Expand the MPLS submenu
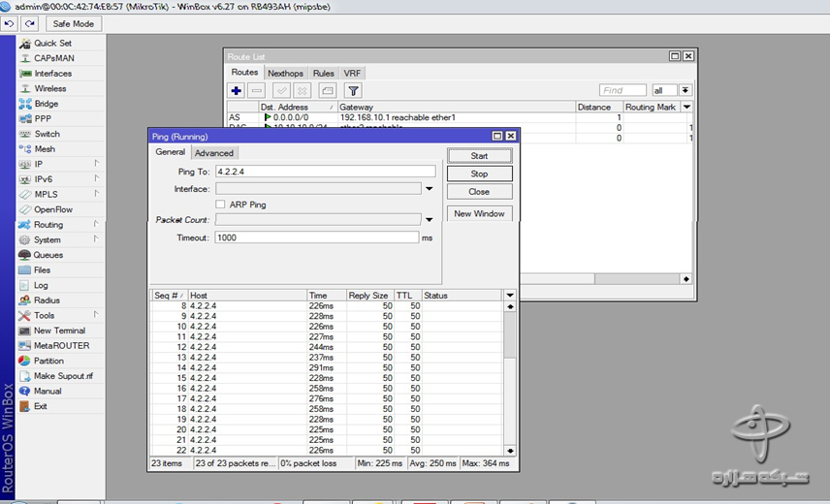This screenshot has height=504, width=830. pyautogui.click(x=96, y=194)
